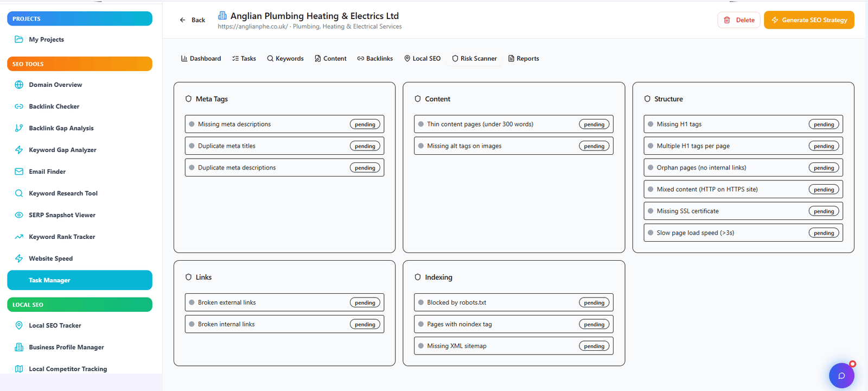Image resolution: width=868 pixels, height=391 pixels.
Task: Click the PROJECTS section header
Action: [x=80, y=18]
